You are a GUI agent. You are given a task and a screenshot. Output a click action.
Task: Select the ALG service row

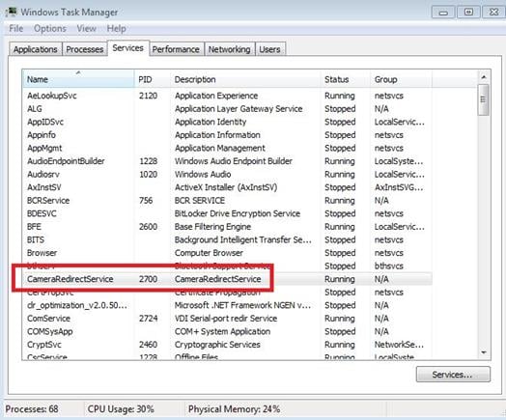[x=228, y=109]
